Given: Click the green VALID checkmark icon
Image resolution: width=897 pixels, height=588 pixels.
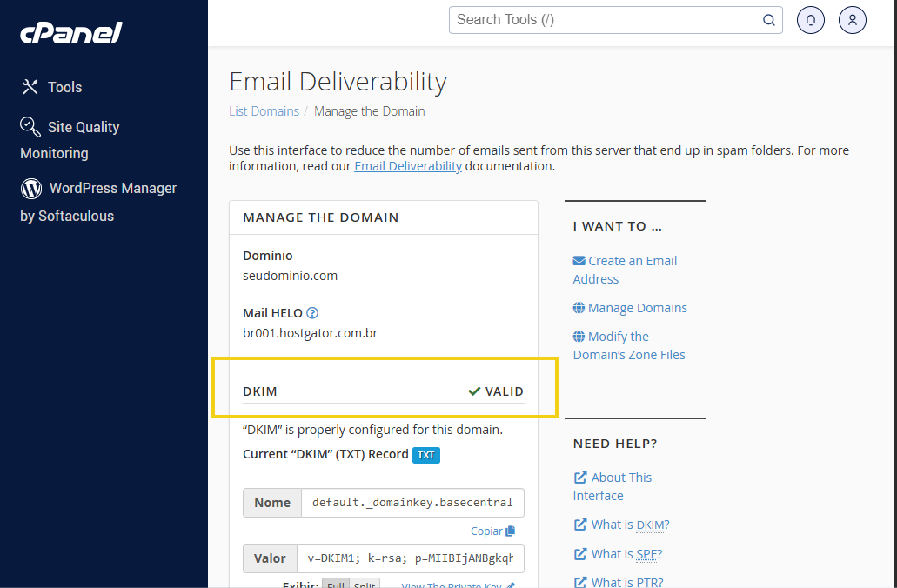Looking at the screenshot, I should pyautogui.click(x=474, y=391).
